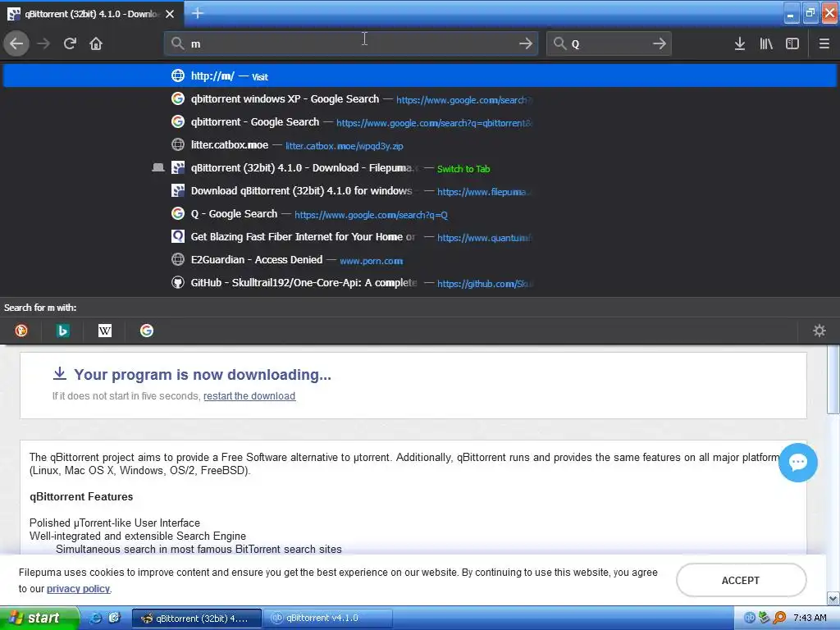Screen dimensions: 840x630
Task: Click the network tray icon
Action: [765, 619]
